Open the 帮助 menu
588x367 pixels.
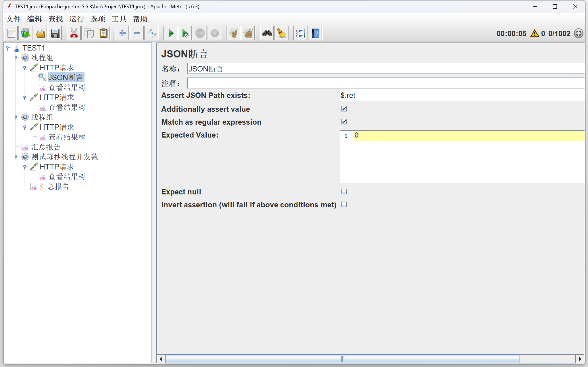[140, 19]
